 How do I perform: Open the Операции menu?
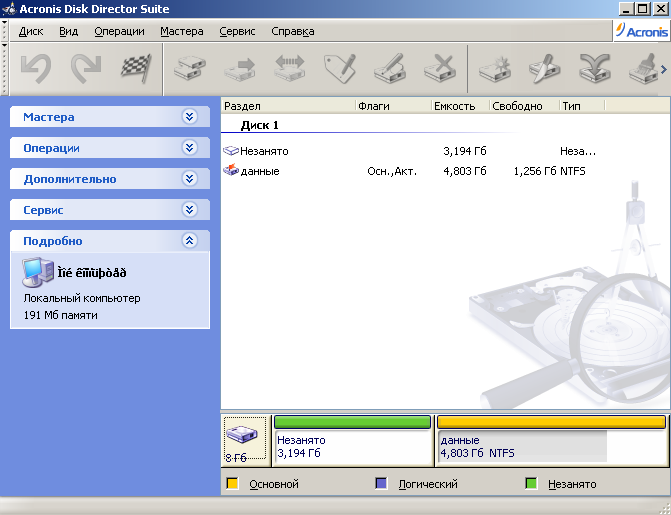(x=119, y=31)
